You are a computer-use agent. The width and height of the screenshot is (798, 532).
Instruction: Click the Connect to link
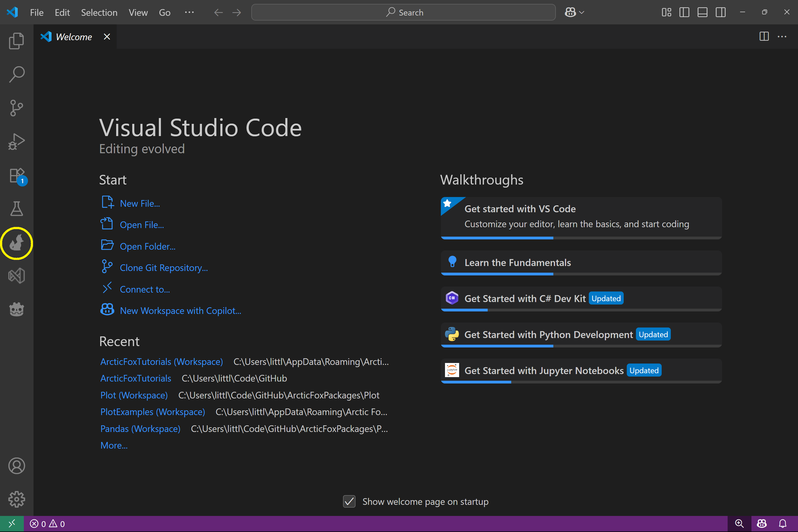145,290
